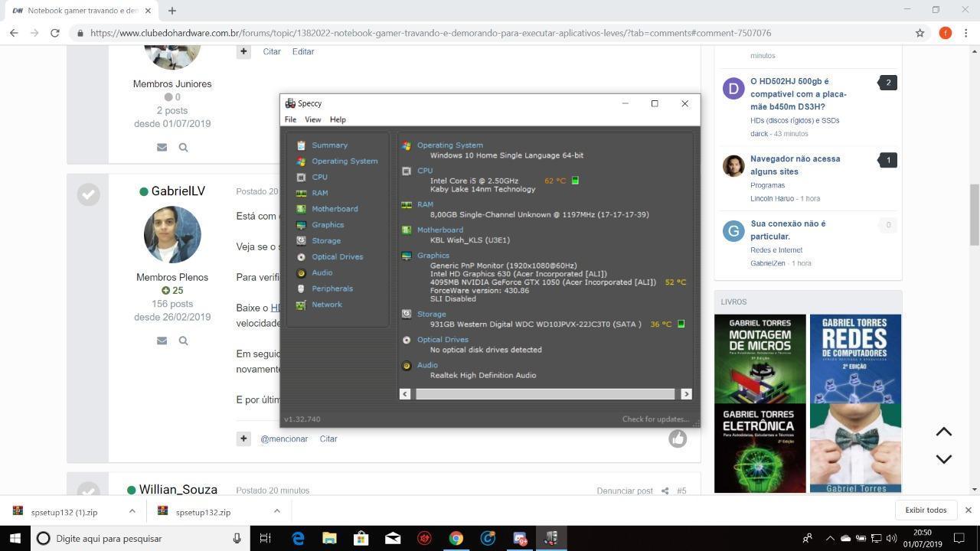The image size is (980, 551).
Task: Click Chrome profile avatar icon
Action: (x=946, y=33)
